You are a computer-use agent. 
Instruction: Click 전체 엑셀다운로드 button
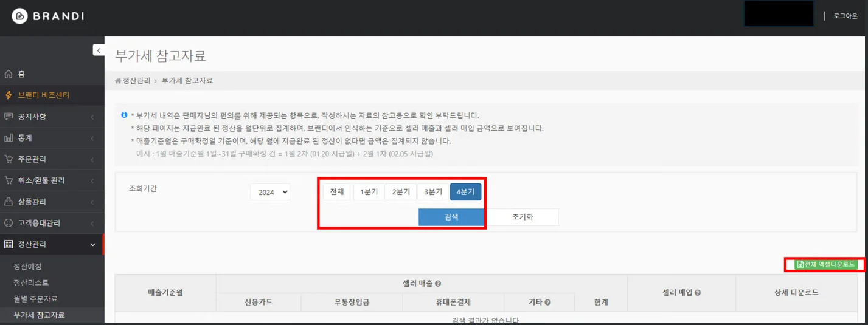(826, 264)
